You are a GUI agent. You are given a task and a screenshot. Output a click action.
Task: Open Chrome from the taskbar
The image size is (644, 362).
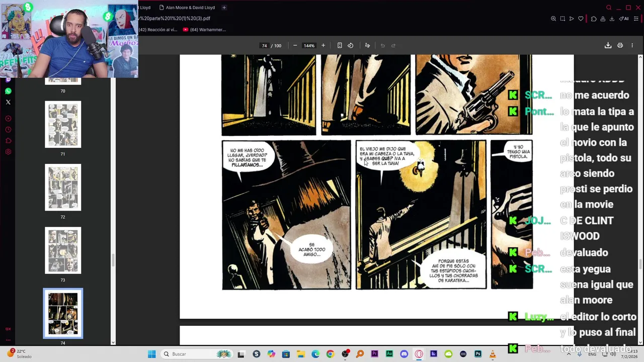pyautogui.click(x=330, y=354)
